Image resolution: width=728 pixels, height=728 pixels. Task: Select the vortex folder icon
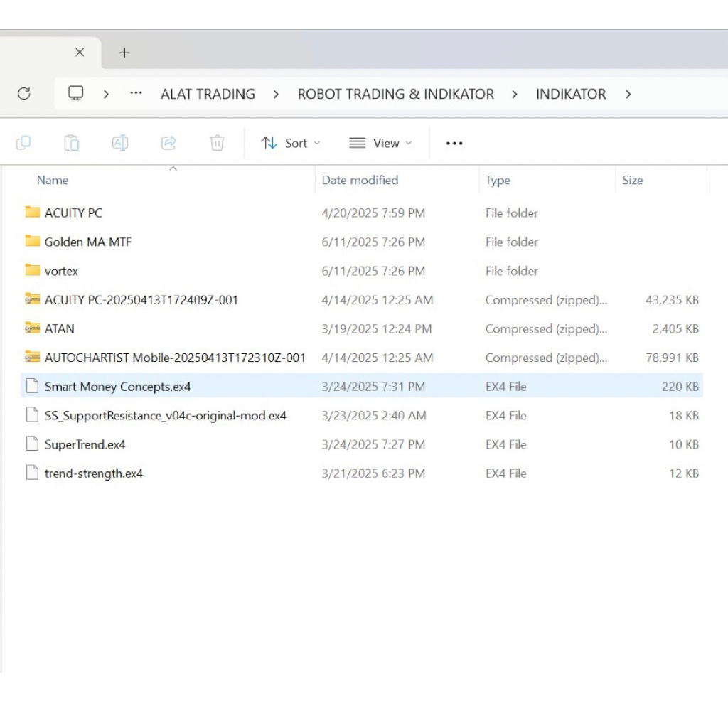pos(32,269)
